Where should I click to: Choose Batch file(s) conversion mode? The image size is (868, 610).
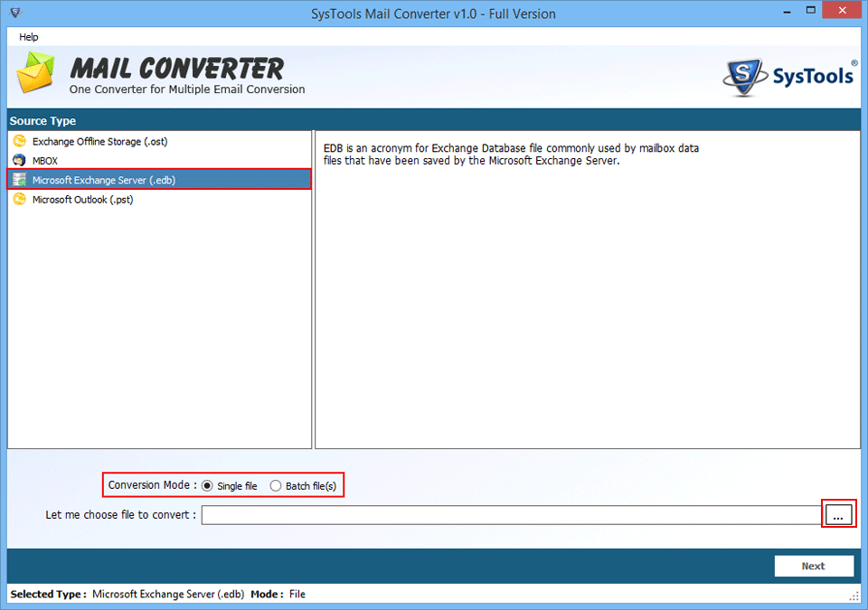[x=276, y=485]
